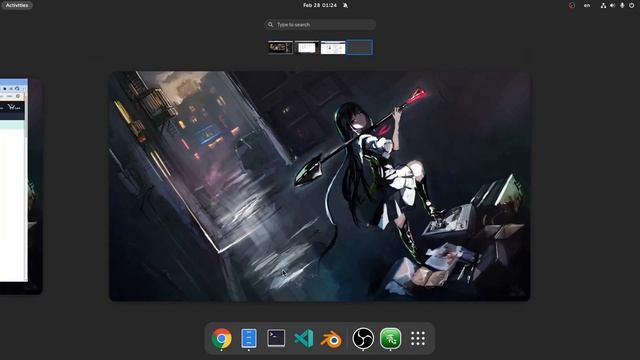Open the Terminal from the dash
The image size is (640, 360).
click(276, 338)
